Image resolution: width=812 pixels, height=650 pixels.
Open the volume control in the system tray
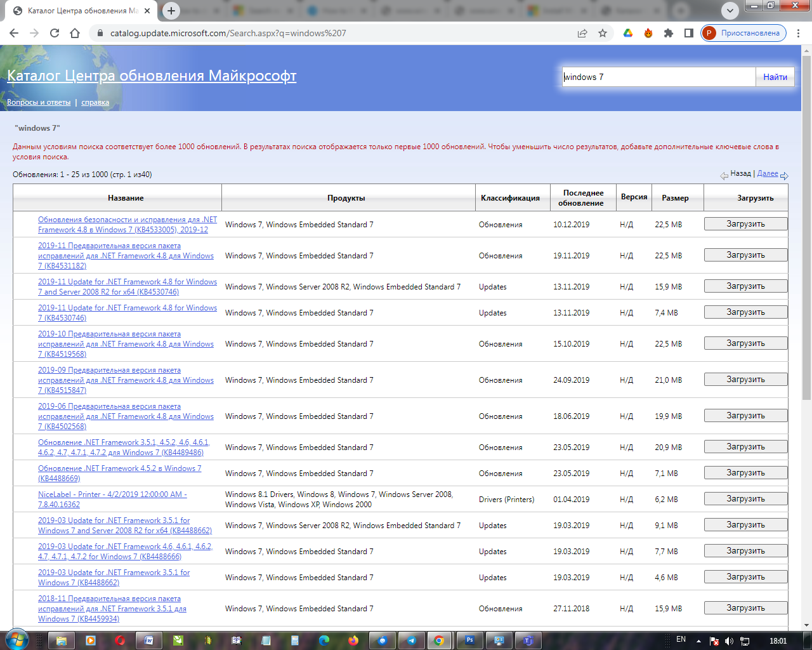tap(729, 641)
